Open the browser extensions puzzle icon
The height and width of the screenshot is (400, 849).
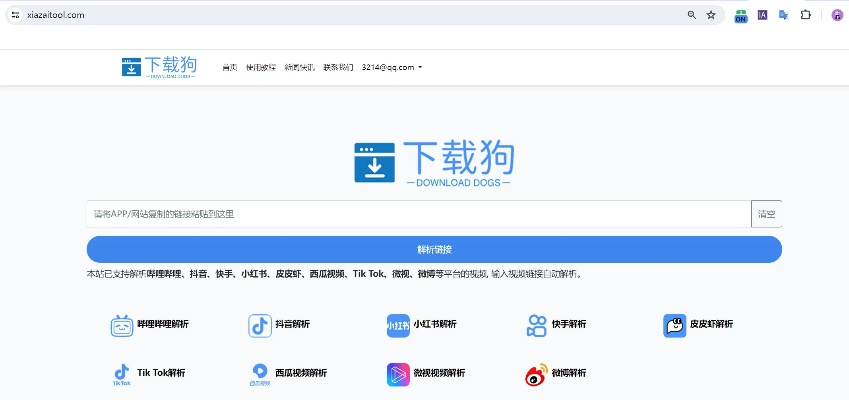[x=806, y=15]
